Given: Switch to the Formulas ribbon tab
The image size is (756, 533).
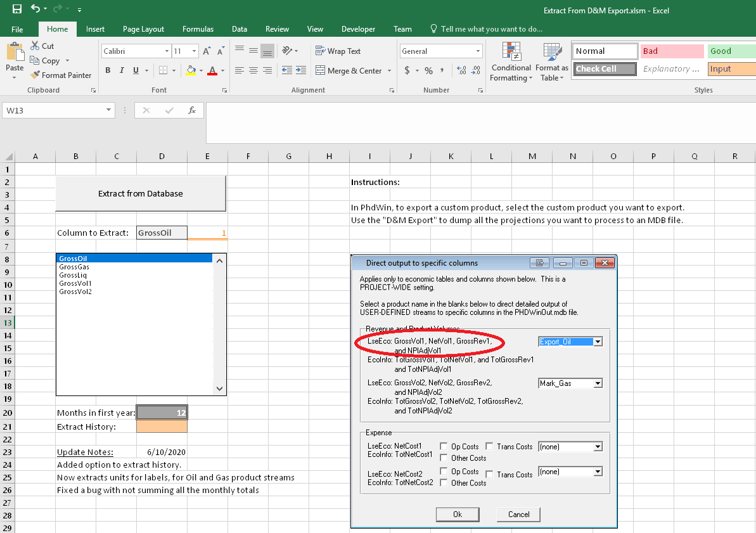Looking at the screenshot, I should click(x=198, y=29).
